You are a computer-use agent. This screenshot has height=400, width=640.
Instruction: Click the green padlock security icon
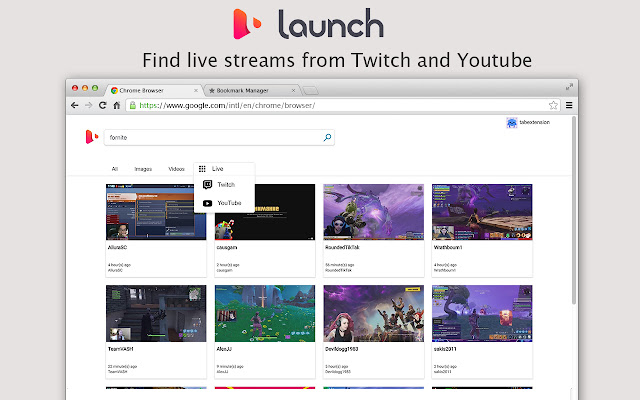pos(132,105)
